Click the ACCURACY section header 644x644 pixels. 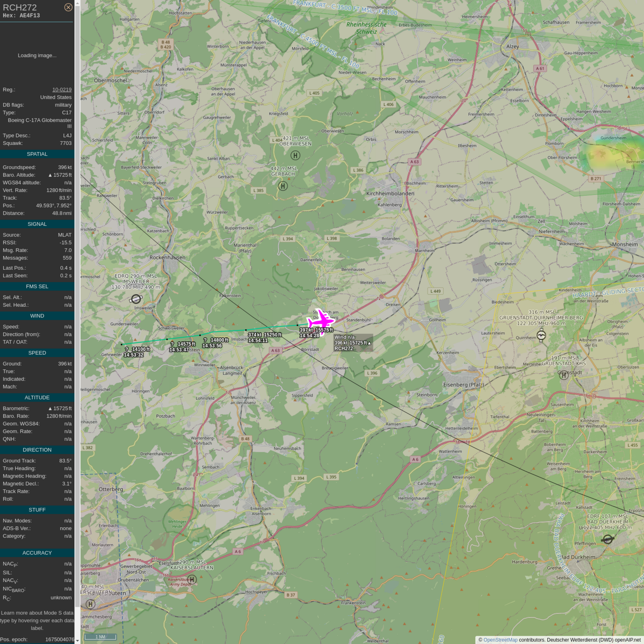(37, 553)
